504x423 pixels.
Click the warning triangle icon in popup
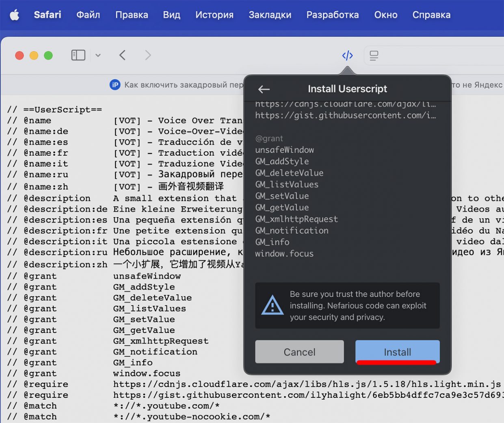[272, 305]
